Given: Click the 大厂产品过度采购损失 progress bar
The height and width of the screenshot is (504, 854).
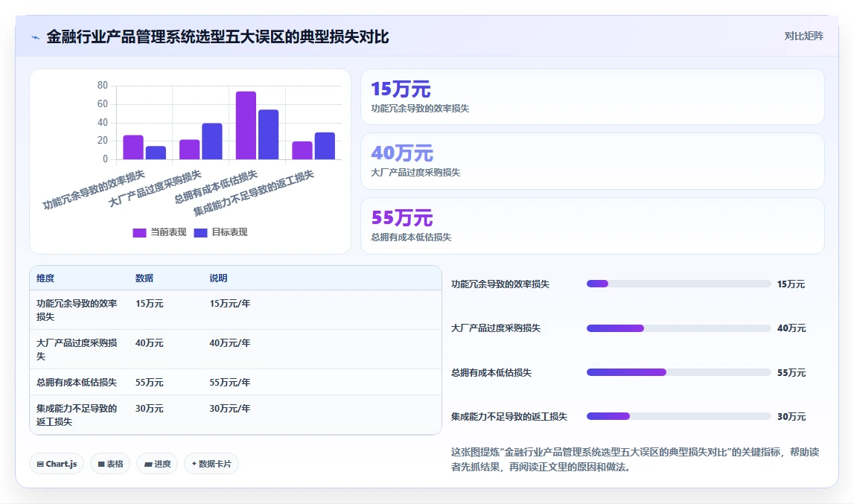Looking at the screenshot, I should [x=678, y=328].
